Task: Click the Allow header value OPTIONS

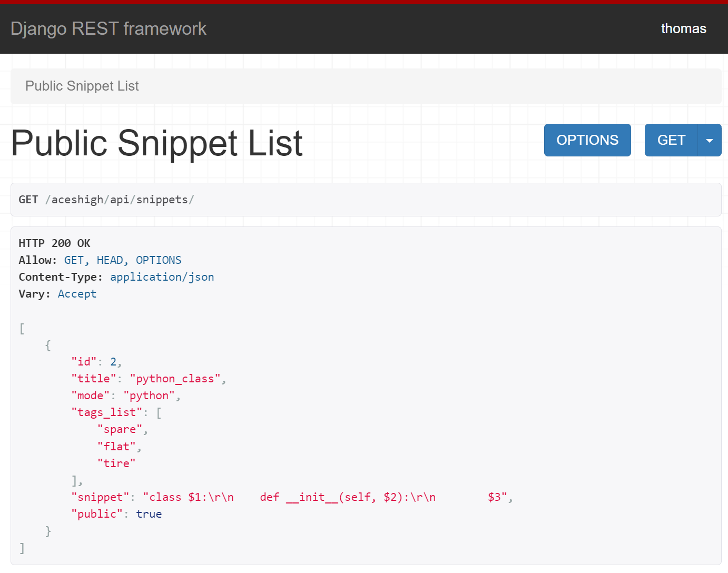Action: [x=159, y=260]
